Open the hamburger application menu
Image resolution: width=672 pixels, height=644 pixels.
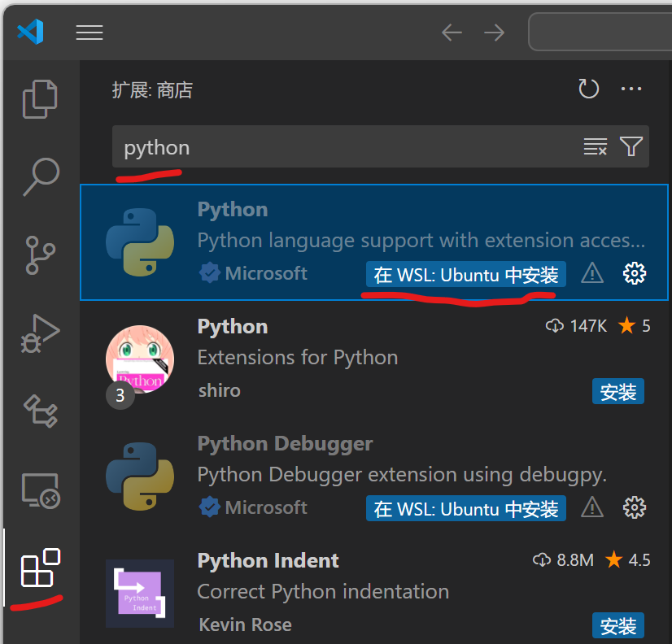(89, 33)
